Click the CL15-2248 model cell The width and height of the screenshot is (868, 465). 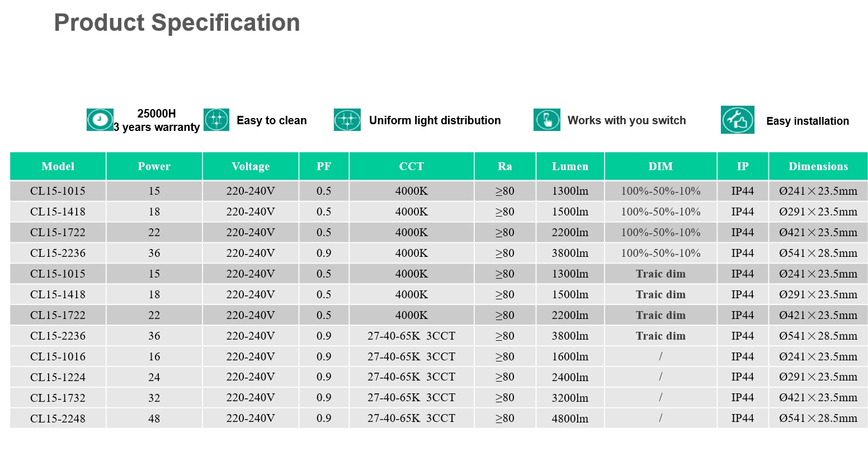point(58,419)
